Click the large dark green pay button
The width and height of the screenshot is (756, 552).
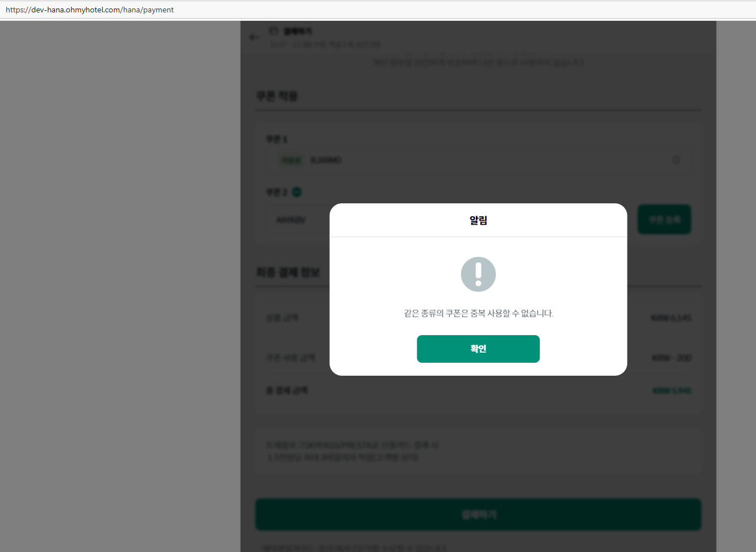[478, 514]
